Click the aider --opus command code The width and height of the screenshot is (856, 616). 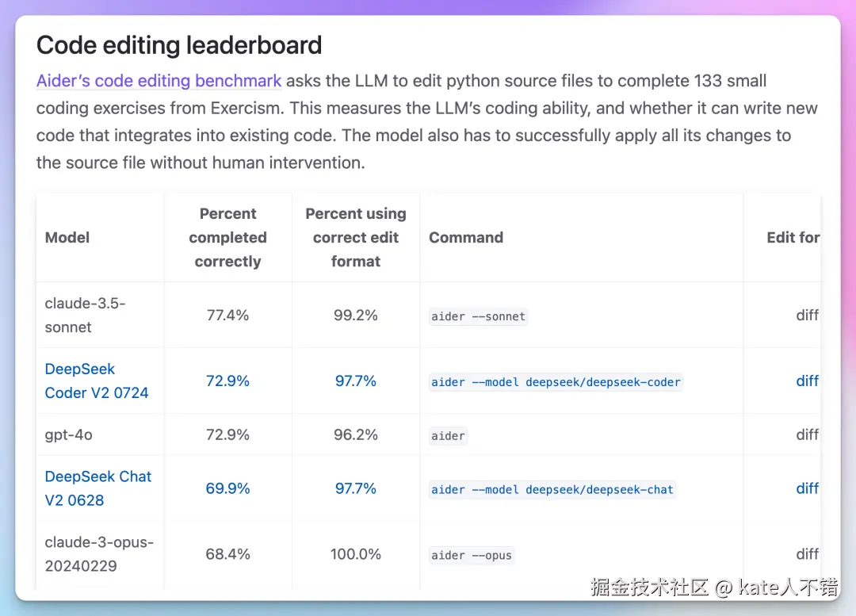(x=472, y=555)
